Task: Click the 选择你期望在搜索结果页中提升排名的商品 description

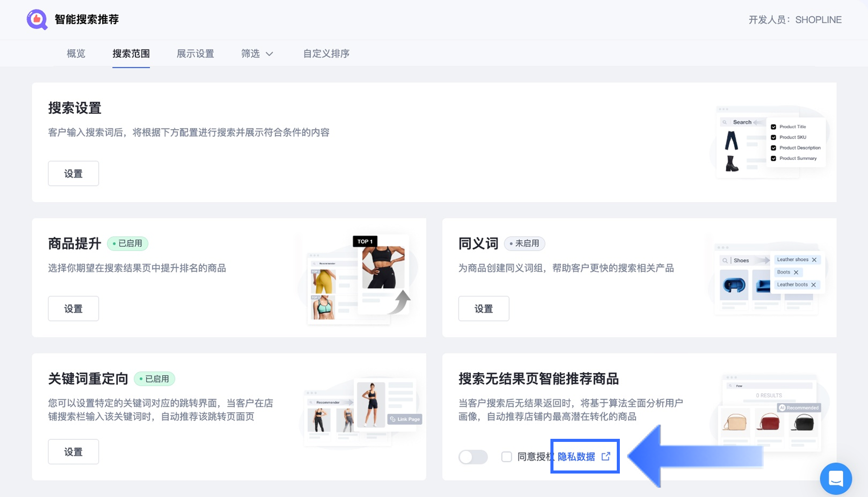Action: point(137,268)
